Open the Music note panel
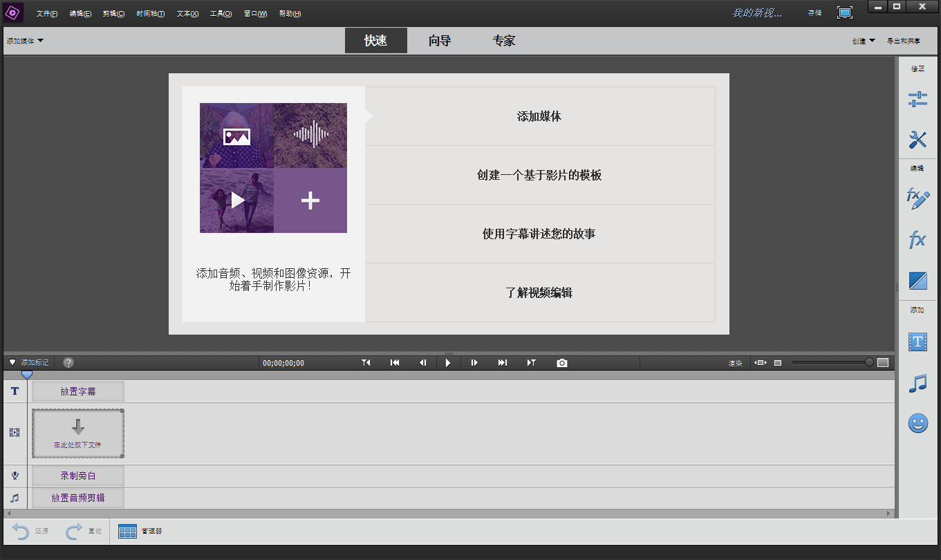 click(x=917, y=383)
